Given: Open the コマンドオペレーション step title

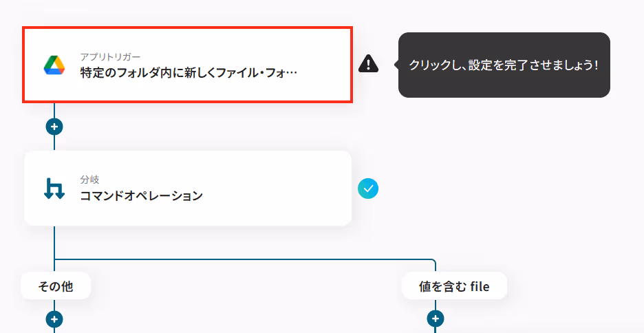Looking at the screenshot, I should pos(141,195).
